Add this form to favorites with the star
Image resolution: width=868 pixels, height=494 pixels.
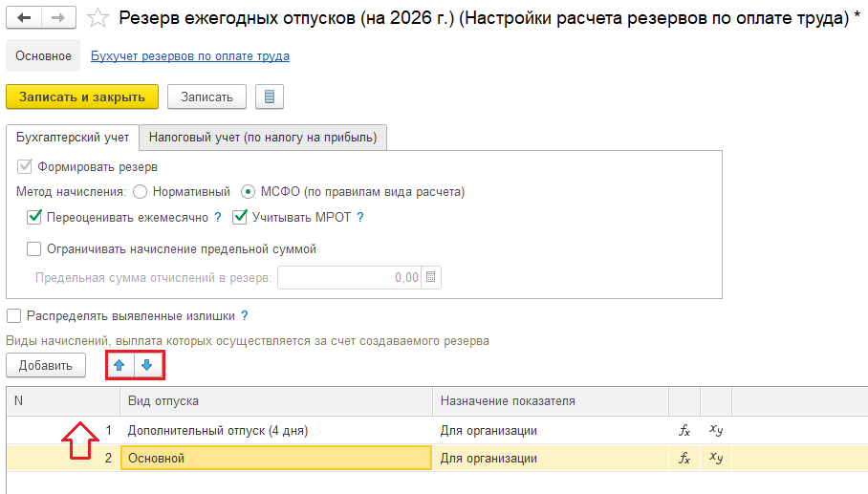[x=98, y=17]
